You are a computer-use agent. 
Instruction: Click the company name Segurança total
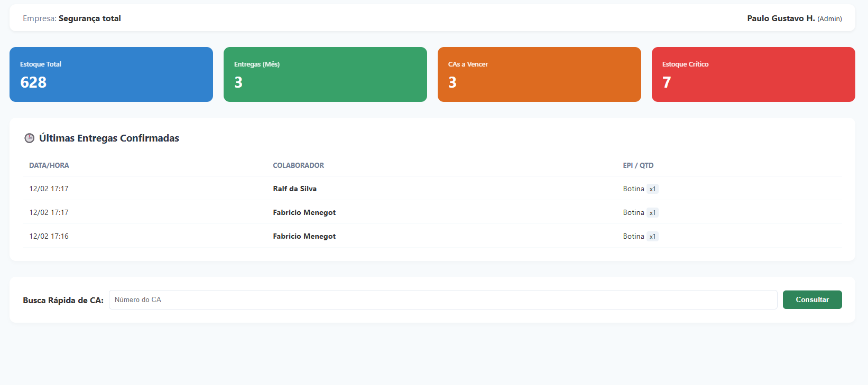pyautogui.click(x=89, y=18)
